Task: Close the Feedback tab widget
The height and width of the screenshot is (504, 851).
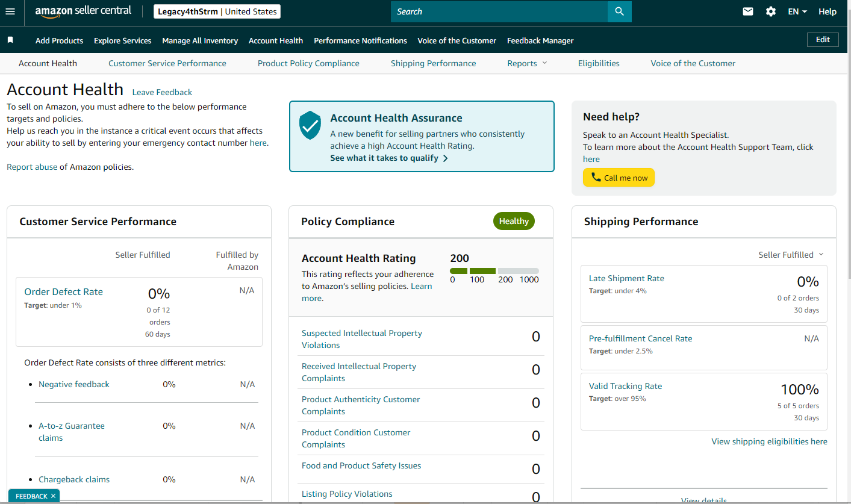Action: pos(53,496)
